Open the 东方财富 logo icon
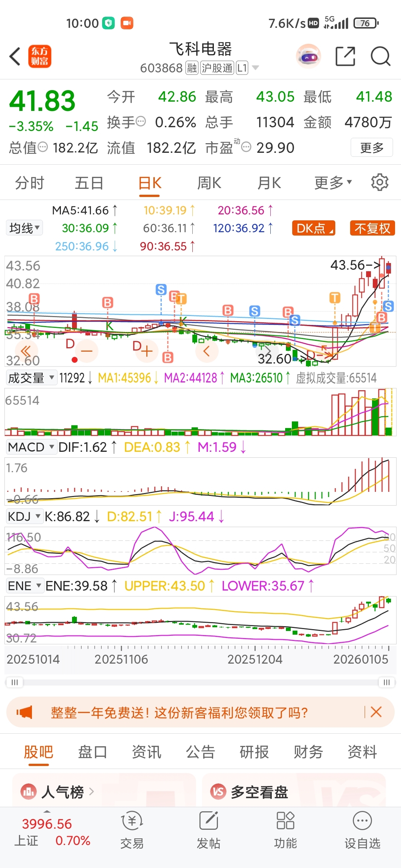This screenshot has height=868, width=401. [x=40, y=56]
